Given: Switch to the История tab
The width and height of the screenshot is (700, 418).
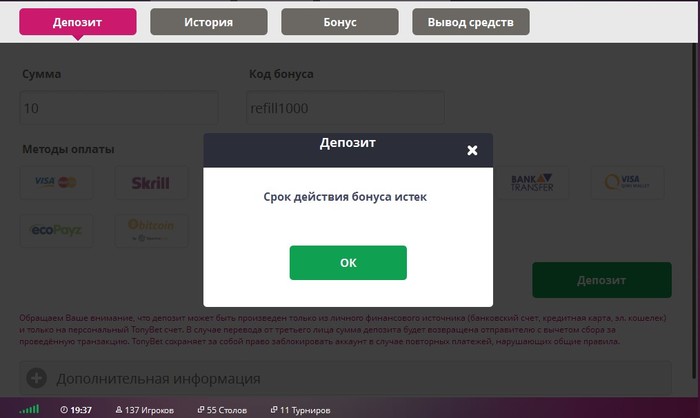Looking at the screenshot, I should (x=209, y=22).
